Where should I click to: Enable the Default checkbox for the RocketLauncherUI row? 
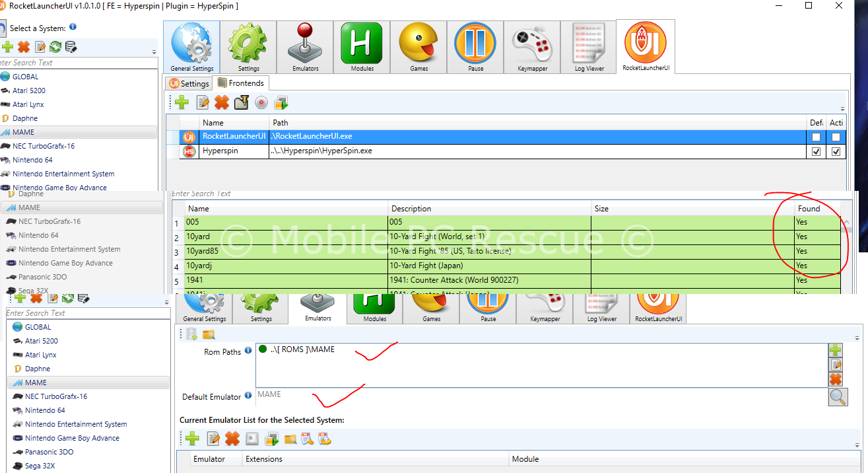pos(817,137)
